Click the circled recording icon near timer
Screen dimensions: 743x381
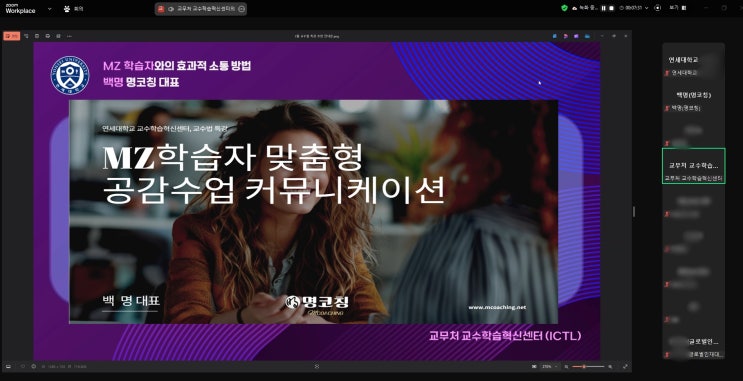(657, 8)
